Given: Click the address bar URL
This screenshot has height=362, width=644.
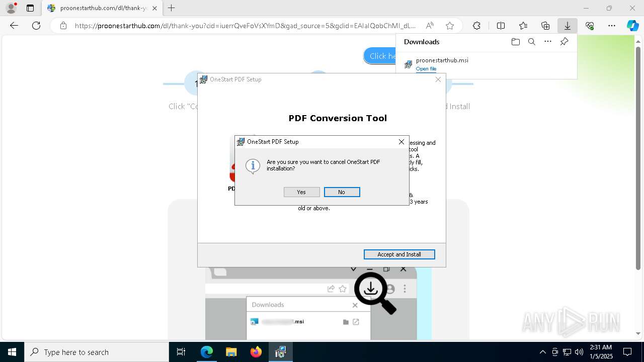Looking at the screenshot, I should click(x=246, y=26).
